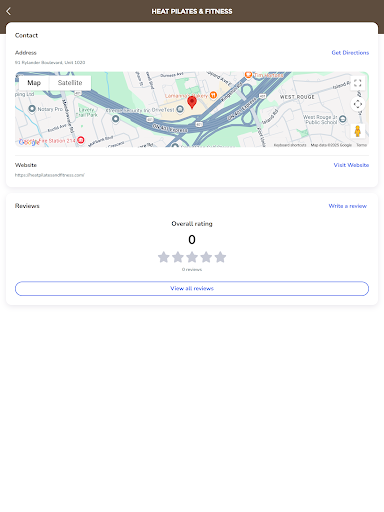Click Visit Website link
Viewport: 384px width, 512px height.
tap(351, 165)
